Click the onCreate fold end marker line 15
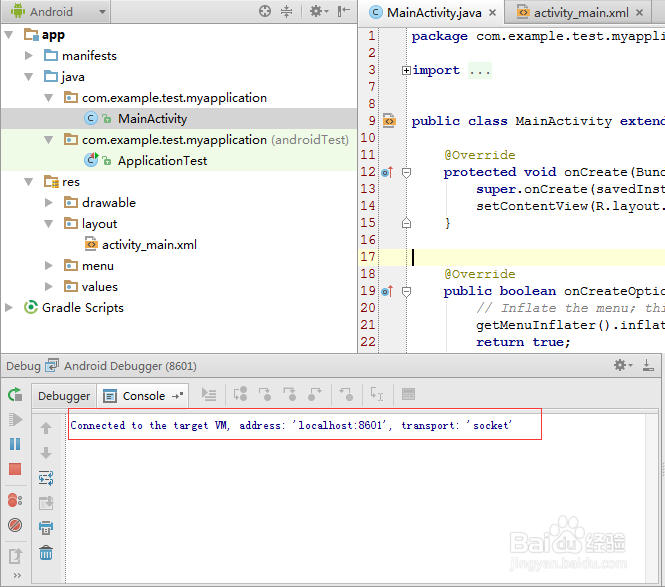This screenshot has height=587, width=665. pos(406,223)
